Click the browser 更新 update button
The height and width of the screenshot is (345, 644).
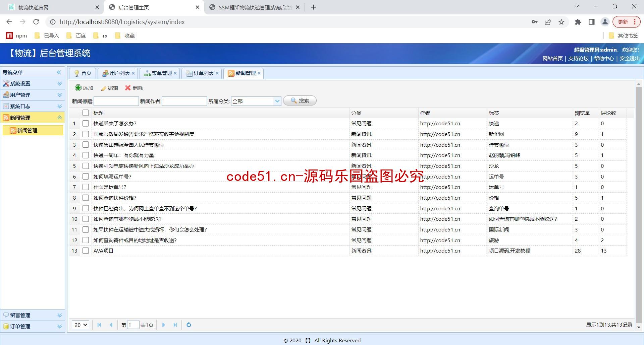click(x=626, y=22)
